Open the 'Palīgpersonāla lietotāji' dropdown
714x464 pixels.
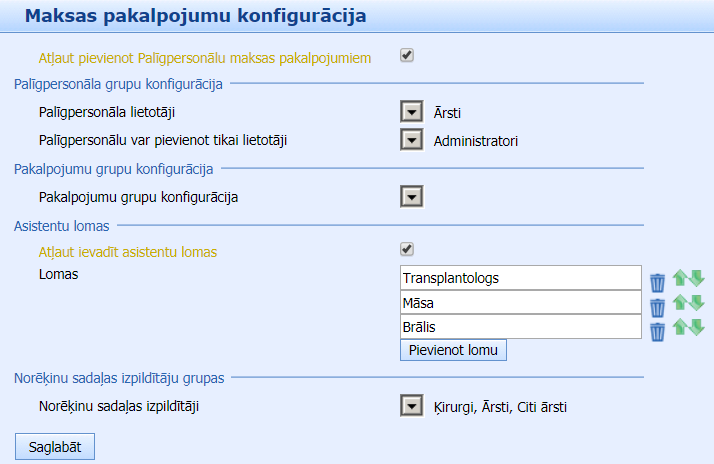coord(411,112)
